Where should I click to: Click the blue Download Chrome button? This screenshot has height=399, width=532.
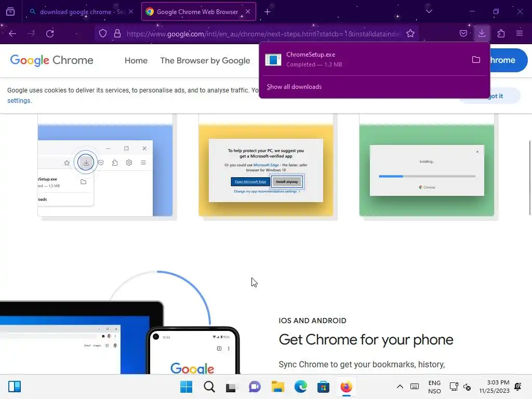coord(508,60)
